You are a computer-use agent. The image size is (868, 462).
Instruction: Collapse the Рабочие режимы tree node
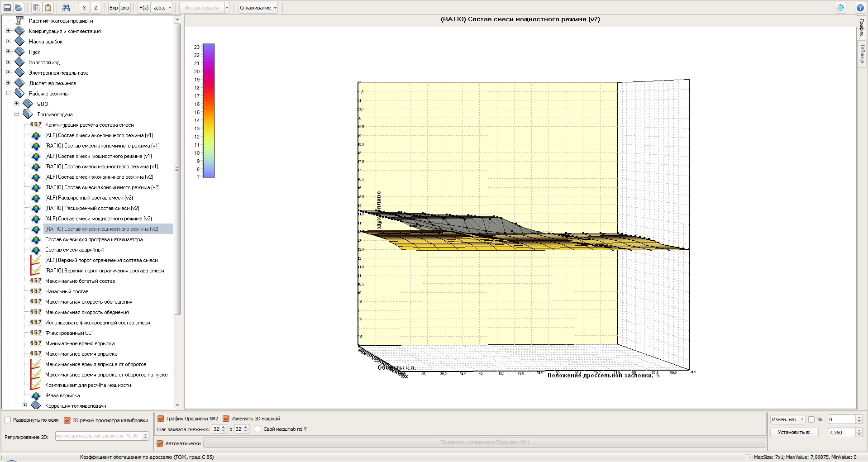(9, 93)
